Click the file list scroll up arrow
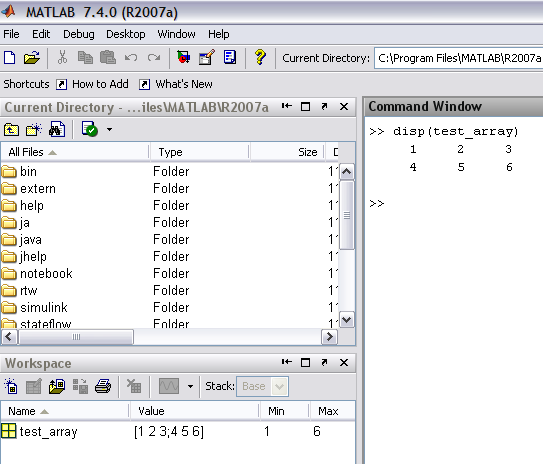Viewport: 543px width, 464px height. (x=347, y=171)
